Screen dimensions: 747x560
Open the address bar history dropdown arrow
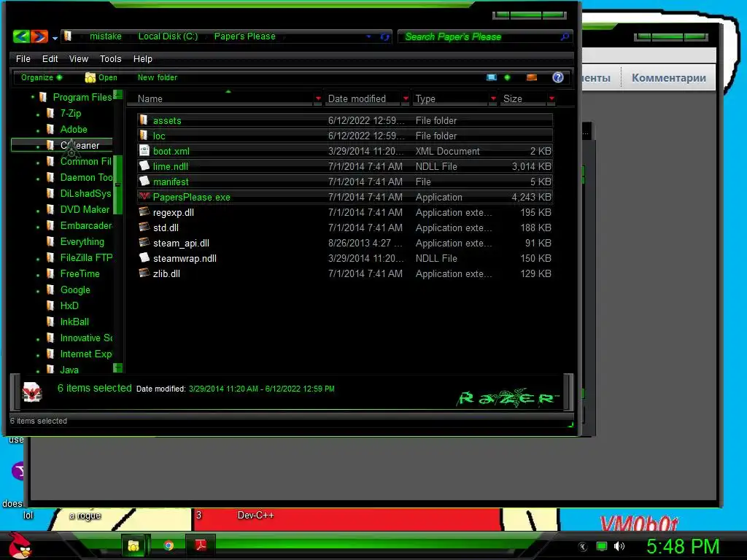(x=368, y=36)
